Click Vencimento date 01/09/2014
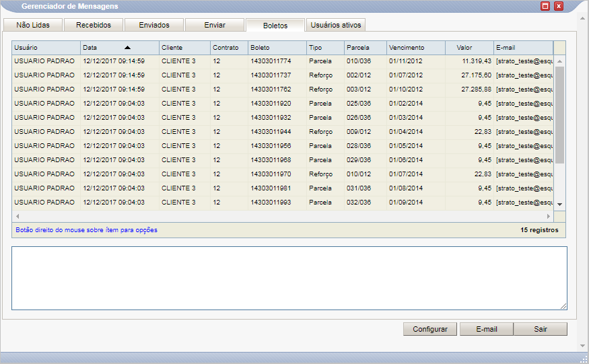The image size is (589, 364). tap(406, 202)
